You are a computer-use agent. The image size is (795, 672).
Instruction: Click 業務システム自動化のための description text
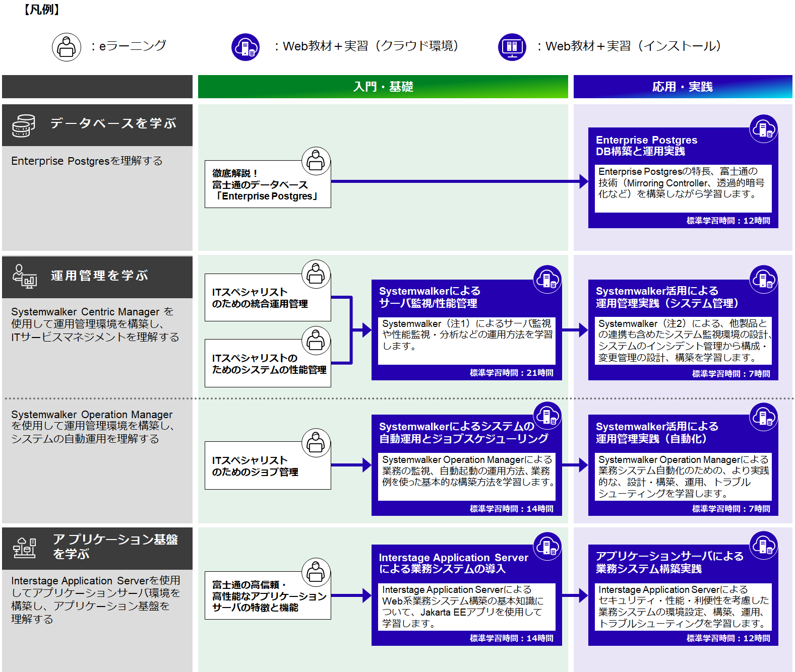pos(683,477)
